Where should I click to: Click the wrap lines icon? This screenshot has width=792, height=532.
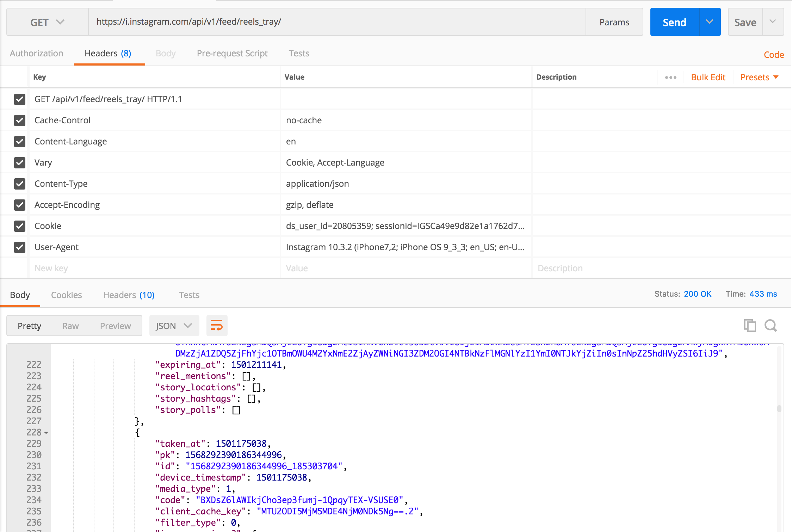[x=216, y=325]
